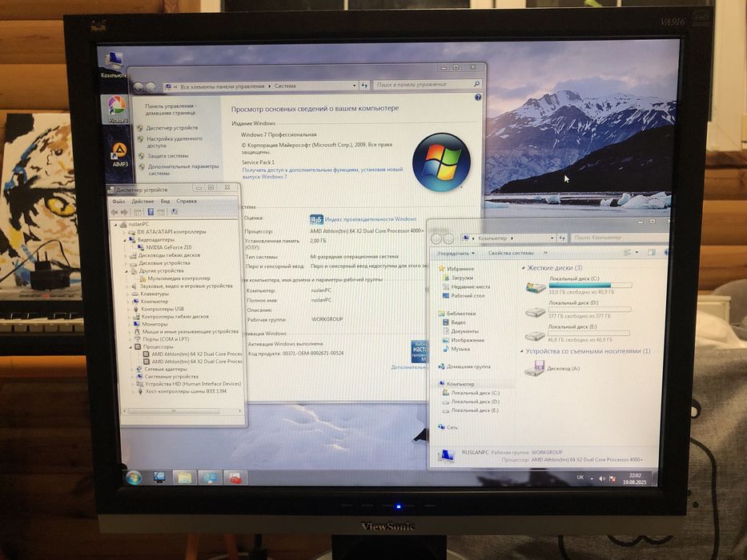Expand the Контроллеры USB node
Screen dimensions: 747x560
click(129, 309)
